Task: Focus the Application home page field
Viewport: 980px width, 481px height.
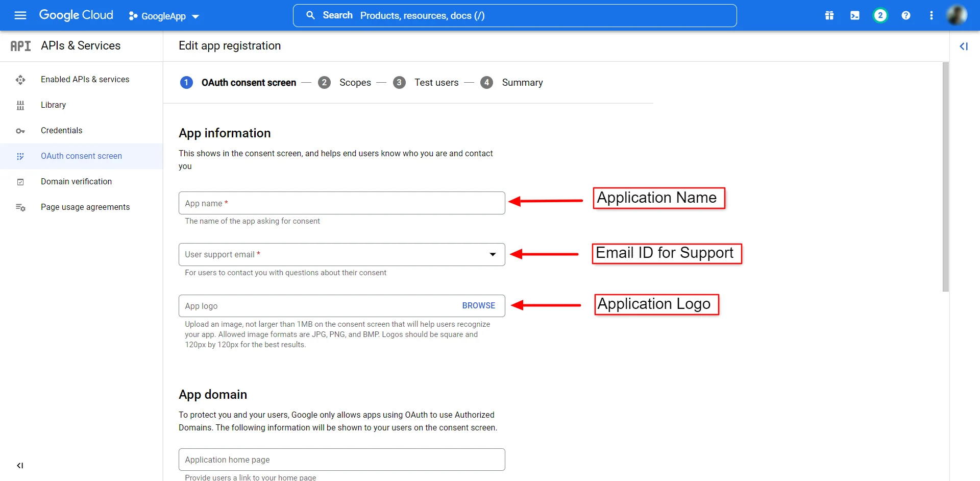Action: click(x=341, y=460)
